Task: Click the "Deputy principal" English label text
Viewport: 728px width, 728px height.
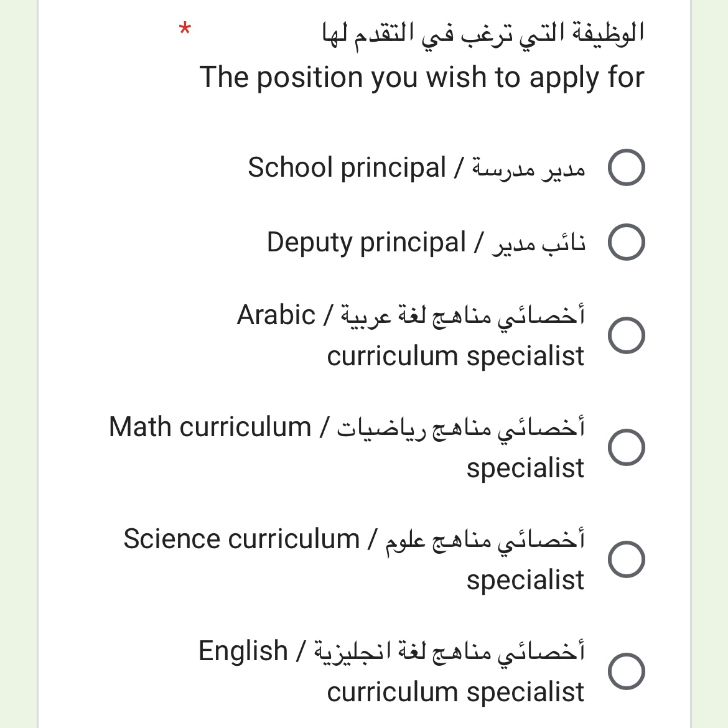Action: [366, 243]
